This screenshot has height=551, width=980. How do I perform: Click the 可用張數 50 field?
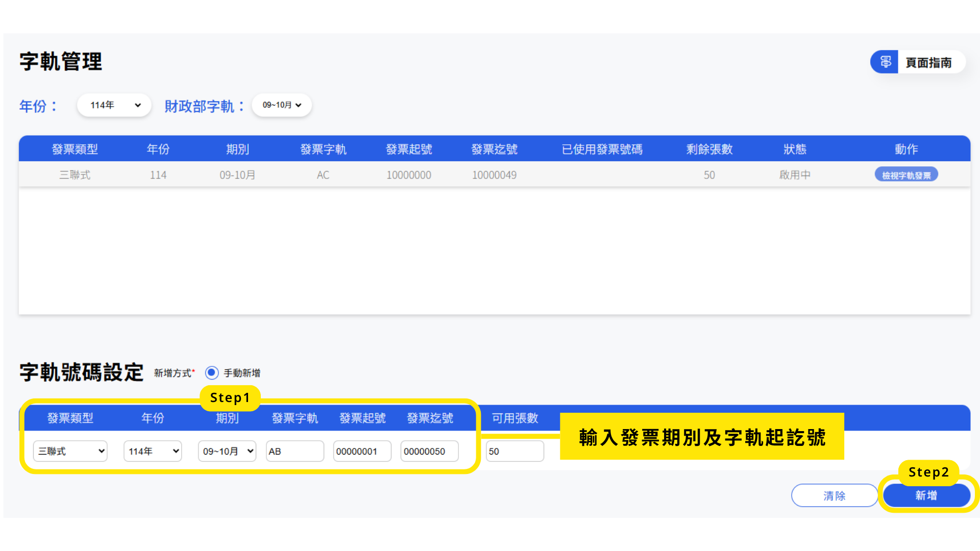(x=514, y=452)
